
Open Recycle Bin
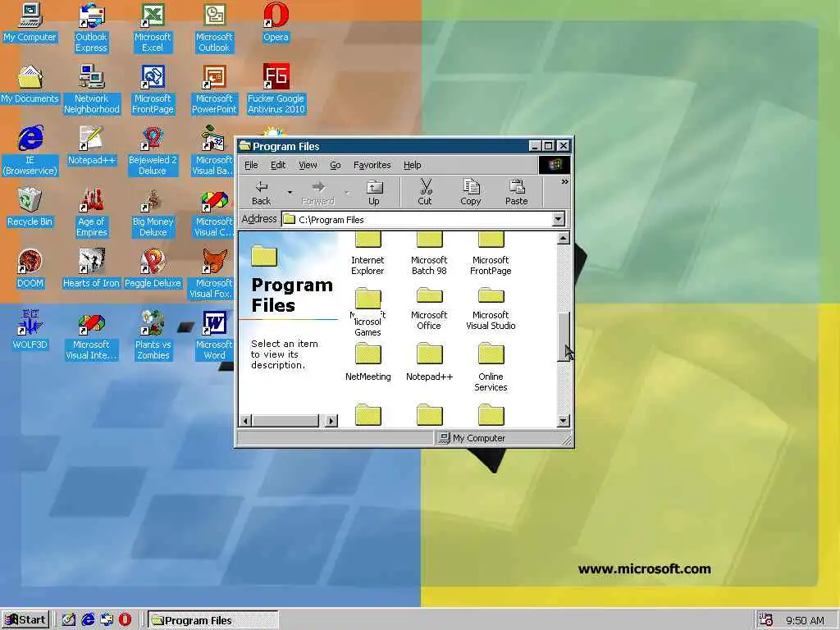pyautogui.click(x=30, y=207)
